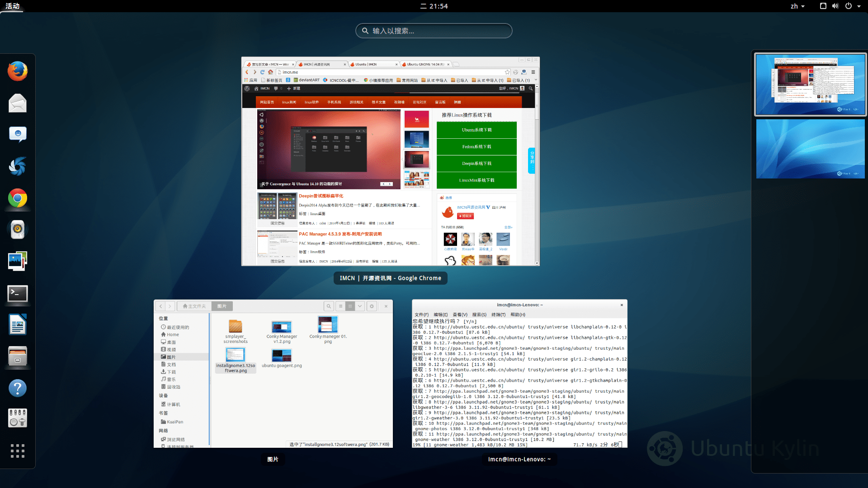Open Google Chrome from the dash
The width and height of the screenshot is (868, 488).
point(18,198)
